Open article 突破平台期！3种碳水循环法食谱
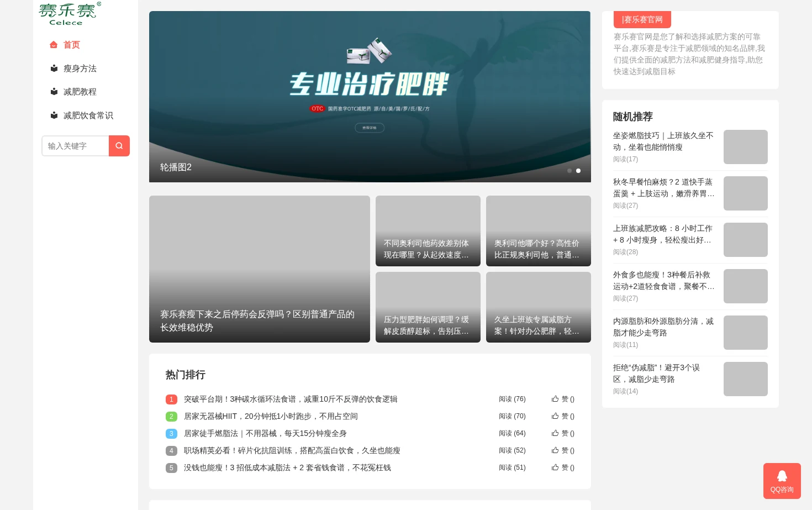The height and width of the screenshot is (510, 812). coord(291,399)
